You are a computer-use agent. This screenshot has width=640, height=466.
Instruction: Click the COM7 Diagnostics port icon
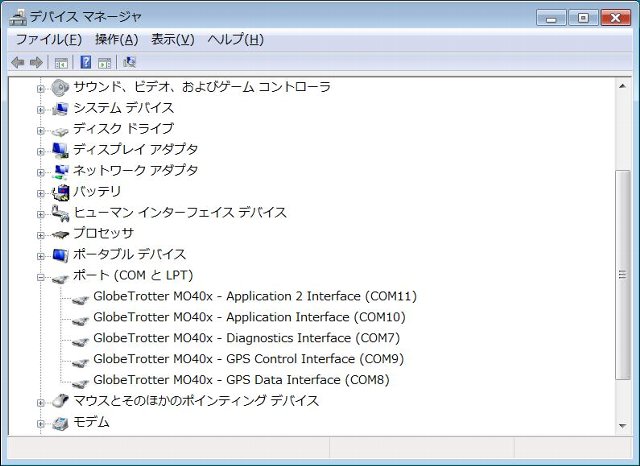[80, 341]
